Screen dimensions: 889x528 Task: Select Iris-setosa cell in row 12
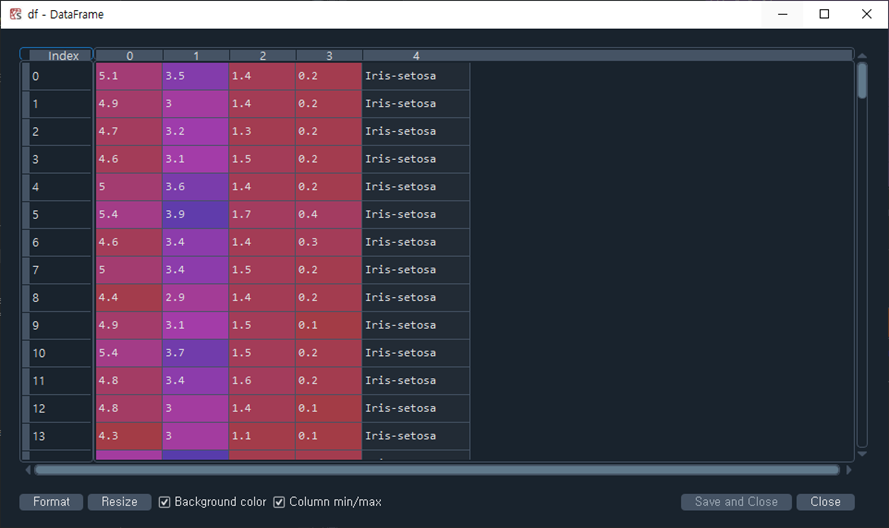(416, 408)
